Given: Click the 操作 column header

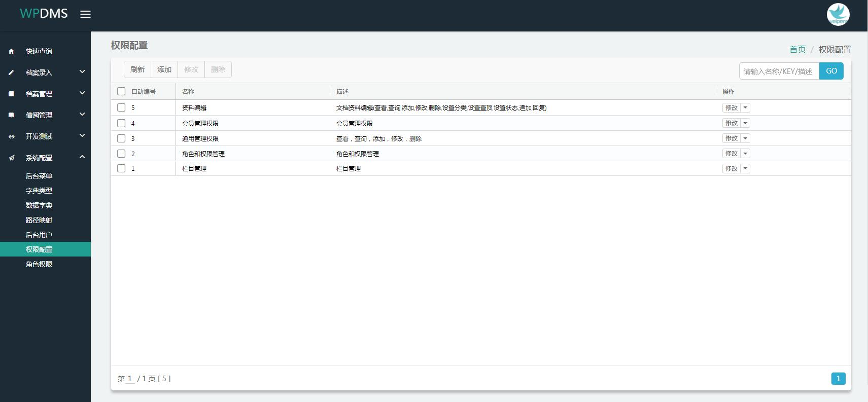Looking at the screenshot, I should click(728, 91).
